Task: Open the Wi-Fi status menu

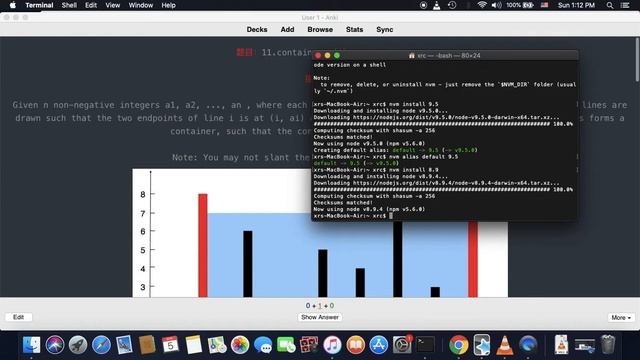Action: (x=482, y=5)
